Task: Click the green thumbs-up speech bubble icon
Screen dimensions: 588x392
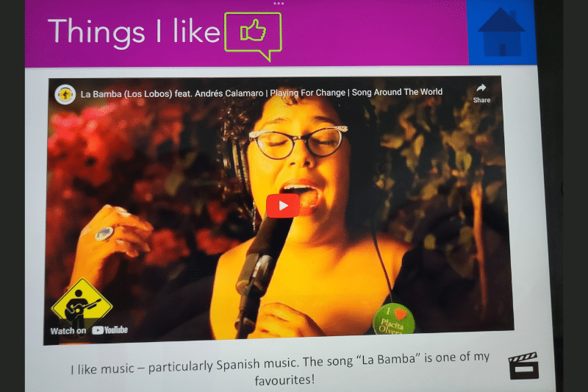Action: point(253,36)
